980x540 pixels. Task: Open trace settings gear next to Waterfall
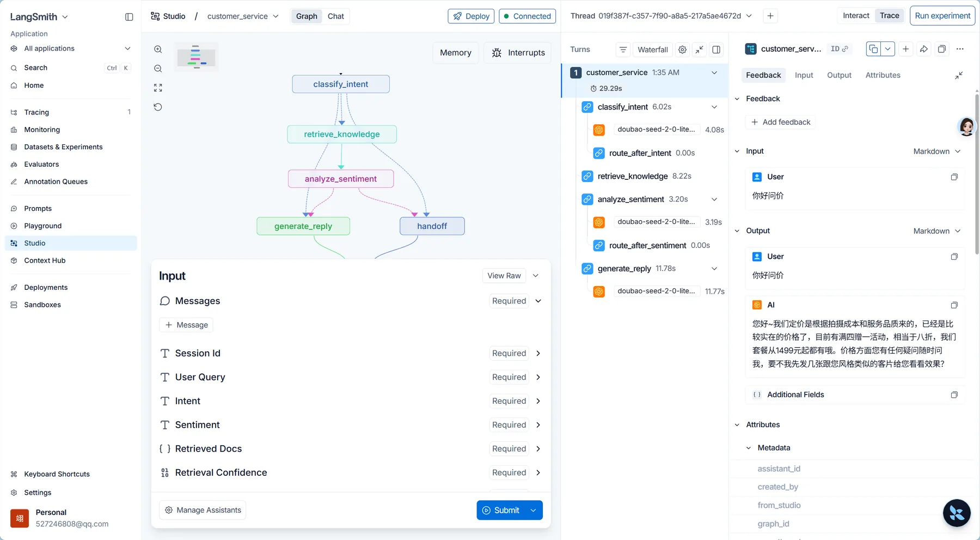click(682, 50)
